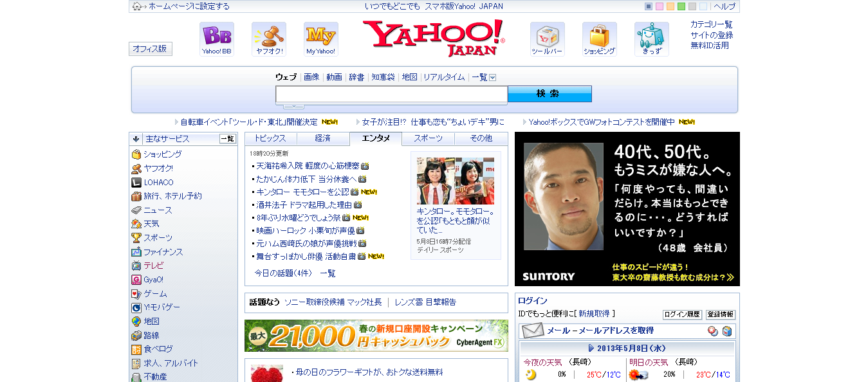868x382 pixels.
Task: Click sidebar 旅行、ホテル予約 suitcase icon
Action: pos(136,196)
